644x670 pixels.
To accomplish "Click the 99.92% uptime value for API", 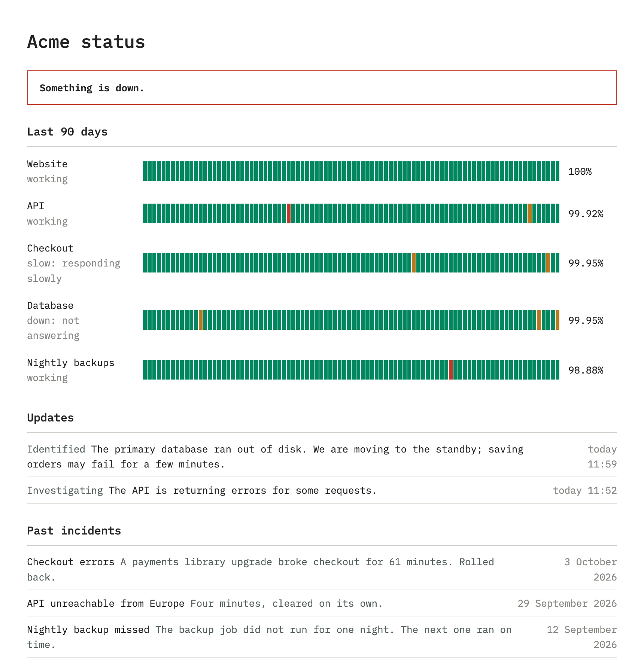I will (x=586, y=214).
